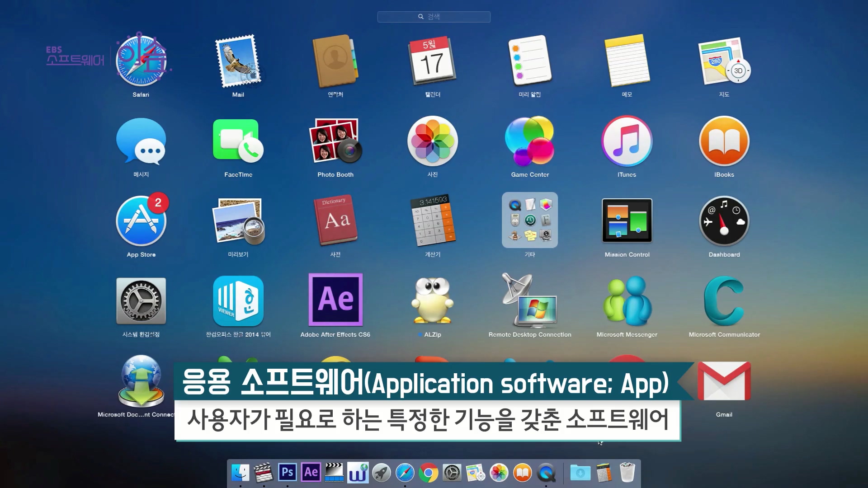Open the Calendar (캘린더) app
Image resolution: width=868 pixels, height=488 pixels.
click(x=432, y=61)
